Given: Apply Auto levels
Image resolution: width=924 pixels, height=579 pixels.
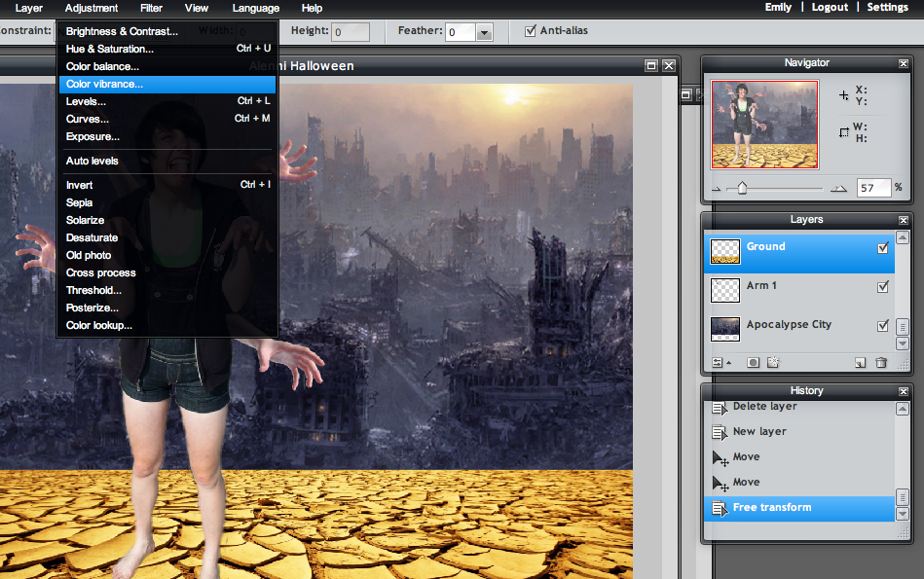Looking at the screenshot, I should 167,161.
